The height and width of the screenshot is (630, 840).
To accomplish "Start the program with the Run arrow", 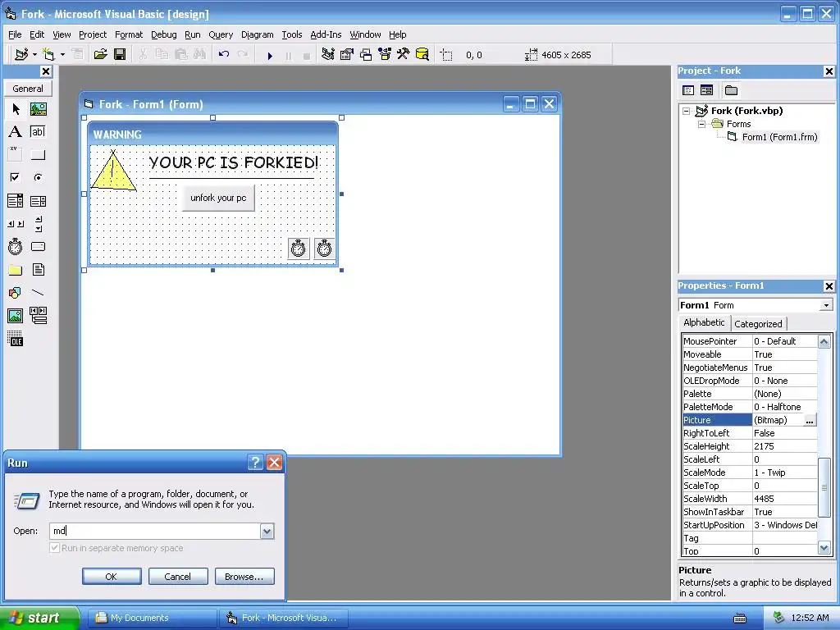I will (x=270, y=55).
